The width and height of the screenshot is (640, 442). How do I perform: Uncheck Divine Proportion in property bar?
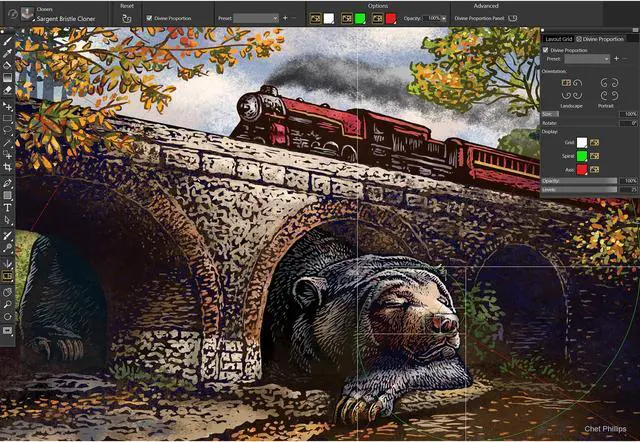point(147,18)
